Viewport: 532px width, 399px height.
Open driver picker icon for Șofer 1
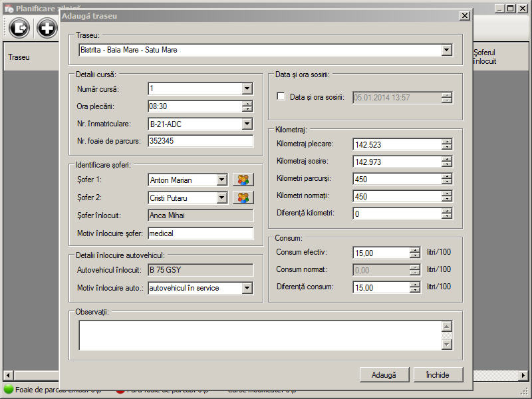[x=243, y=180]
